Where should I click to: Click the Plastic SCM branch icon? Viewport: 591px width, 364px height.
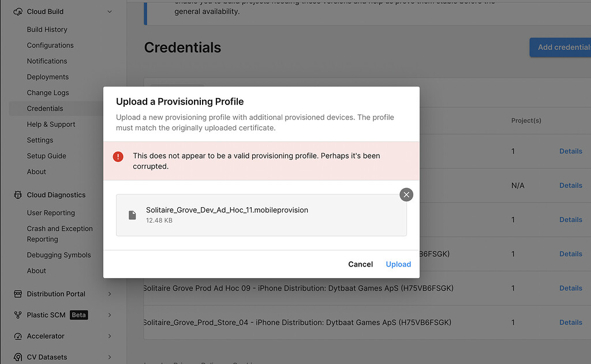click(x=18, y=315)
